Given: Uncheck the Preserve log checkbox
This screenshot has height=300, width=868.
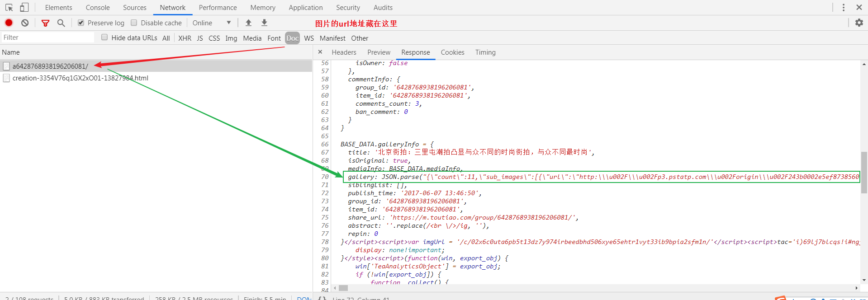Looking at the screenshot, I should [x=81, y=23].
